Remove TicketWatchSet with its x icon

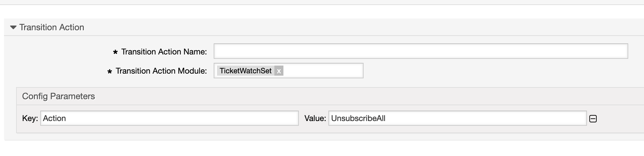tap(279, 71)
